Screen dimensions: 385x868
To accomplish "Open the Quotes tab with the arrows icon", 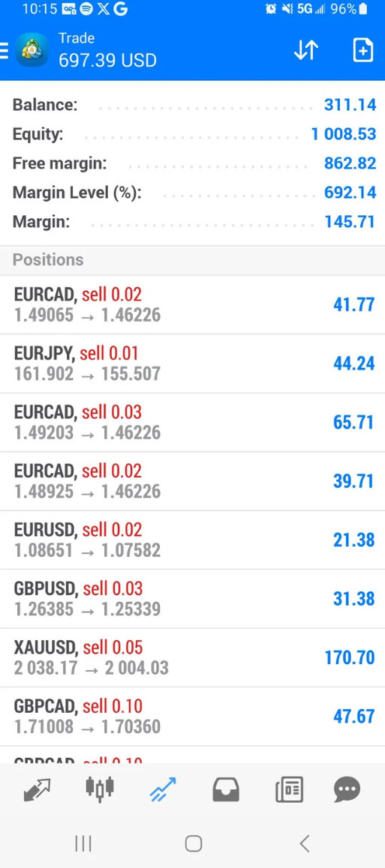I will 37,790.
